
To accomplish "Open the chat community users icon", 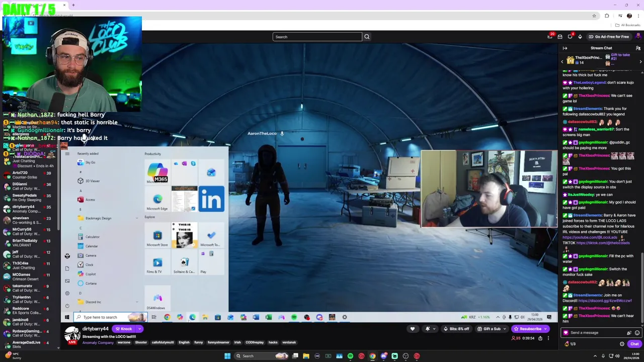I will 638,48.
